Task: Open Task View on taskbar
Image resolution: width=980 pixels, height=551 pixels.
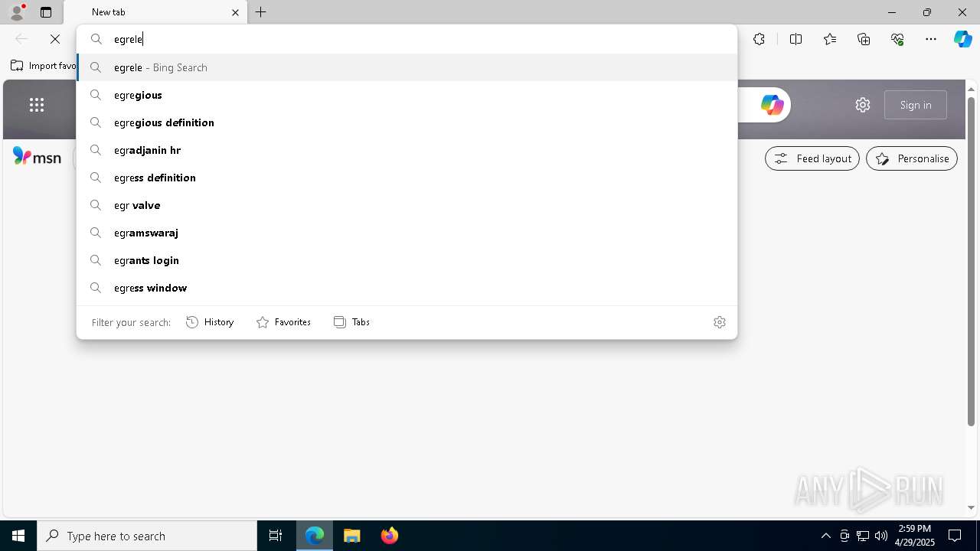Action: [x=276, y=536]
